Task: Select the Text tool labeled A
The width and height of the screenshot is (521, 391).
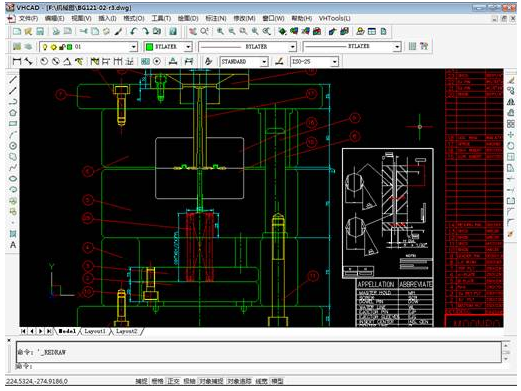Action: pos(13,245)
